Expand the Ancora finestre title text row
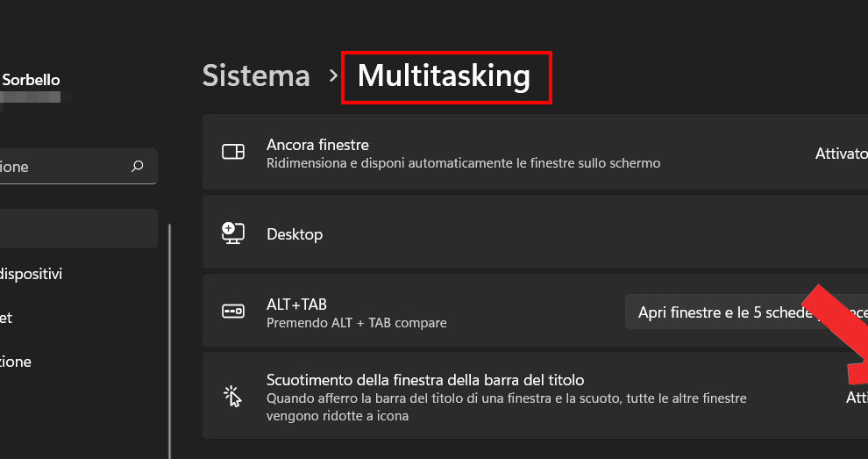868x459 pixels. [x=317, y=145]
